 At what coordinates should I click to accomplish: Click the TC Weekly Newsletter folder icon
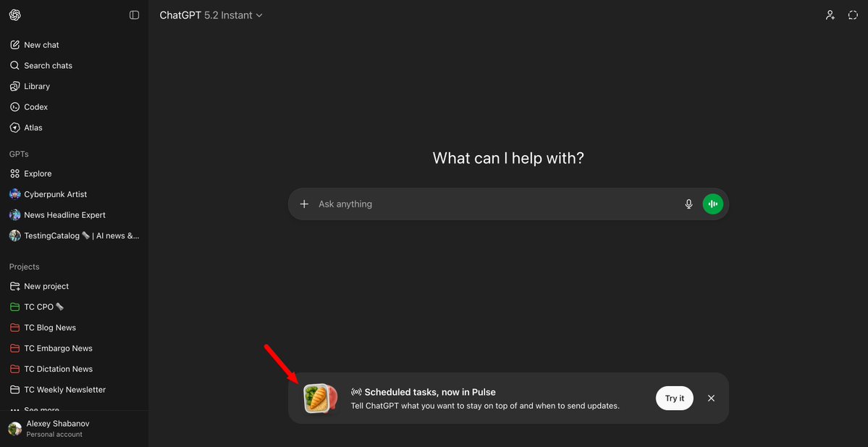[15, 389]
